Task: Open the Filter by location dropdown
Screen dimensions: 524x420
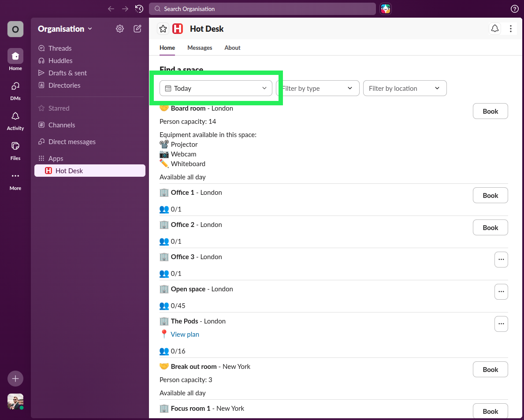Action: (x=404, y=88)
